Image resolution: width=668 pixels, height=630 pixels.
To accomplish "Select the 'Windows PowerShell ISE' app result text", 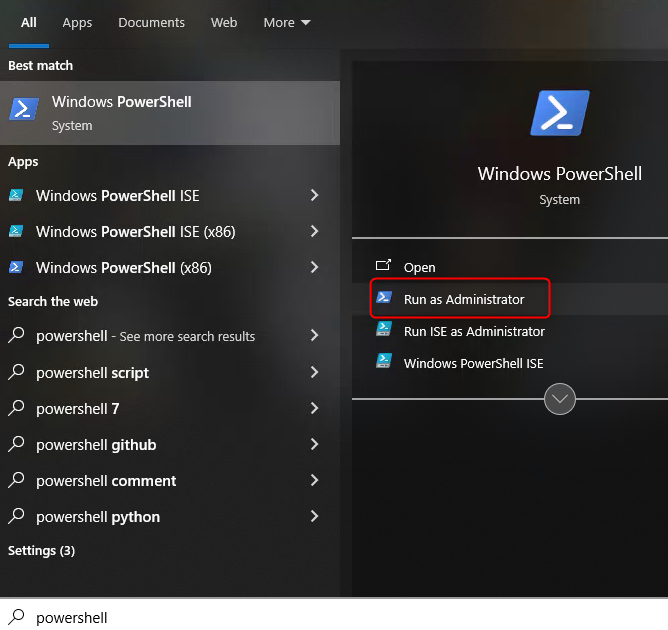I will point(118,196).
